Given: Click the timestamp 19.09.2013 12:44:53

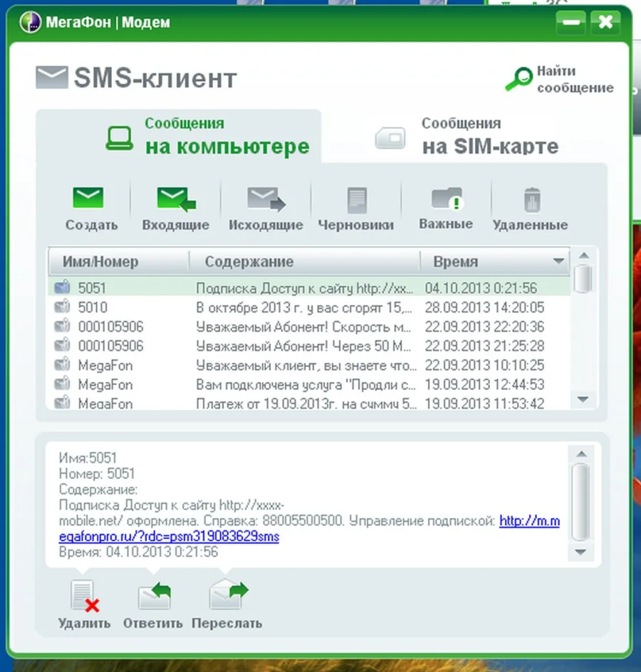Looking at the screenshot, I should (x=484, y=384).
